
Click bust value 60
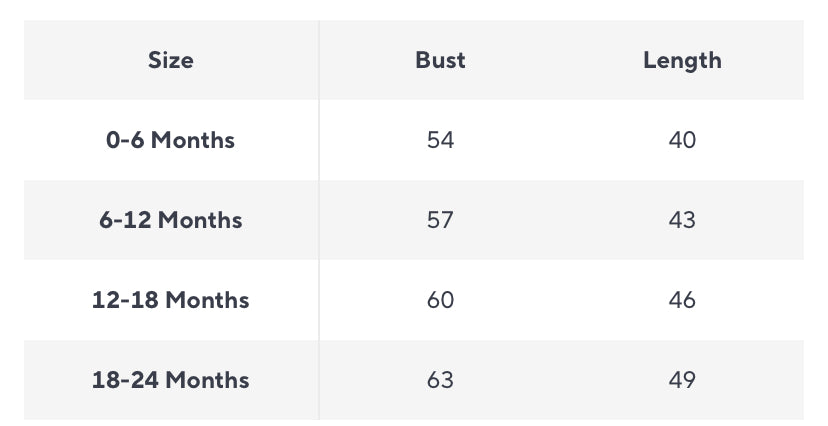(440, 300)
